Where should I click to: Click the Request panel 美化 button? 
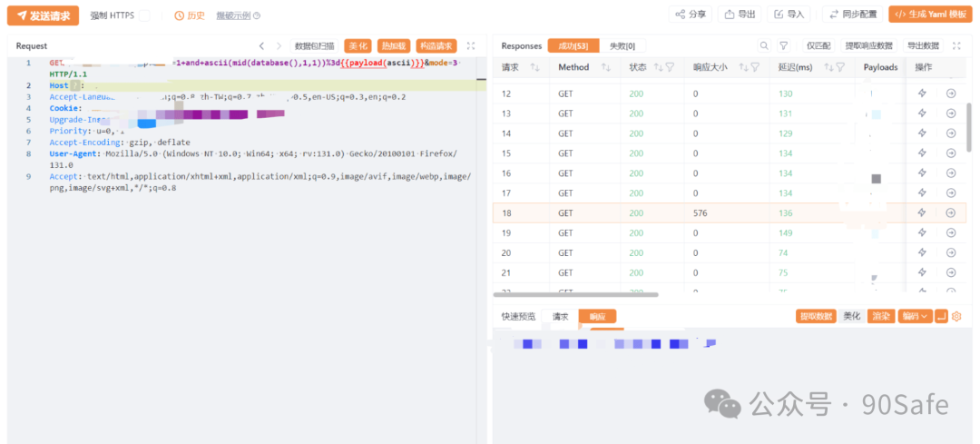358,45
